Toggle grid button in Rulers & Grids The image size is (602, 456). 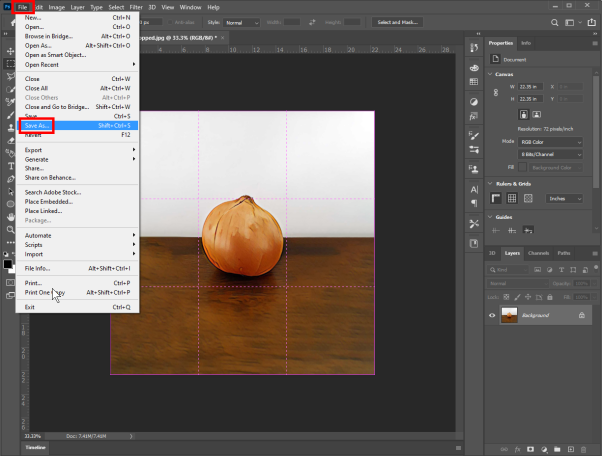(512, 198)
